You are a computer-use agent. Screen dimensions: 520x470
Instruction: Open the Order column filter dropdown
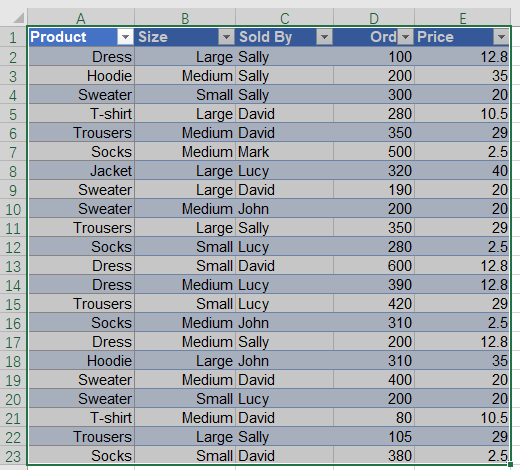pyautogui.click(x=406, y=37)
